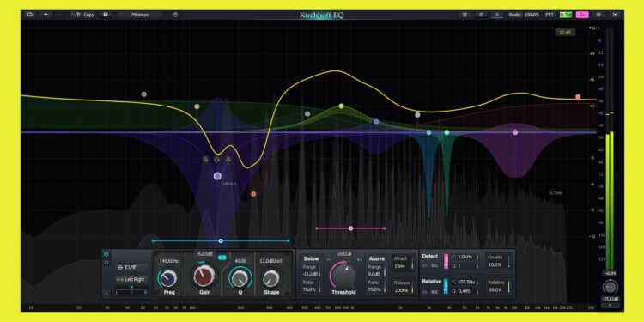Click the fullscreen expand arrows icon
Screen dimensions: 644x322
615,15
